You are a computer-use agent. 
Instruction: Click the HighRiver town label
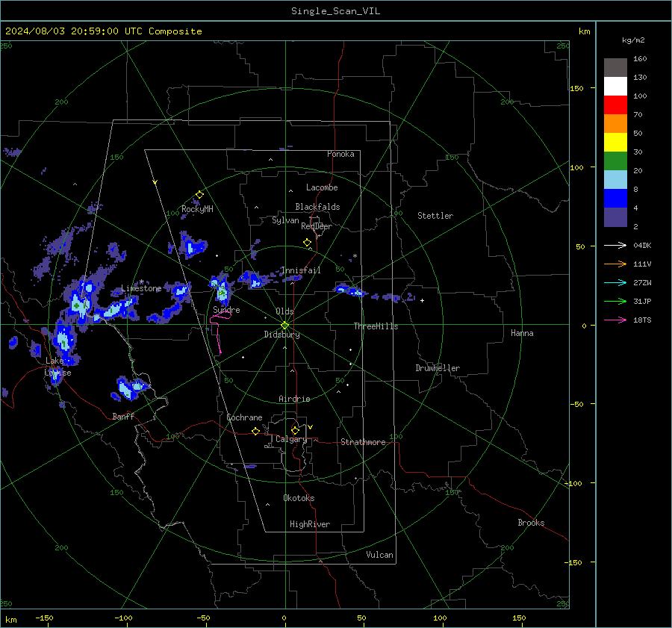pyautogui.click(x=310, y=524)
